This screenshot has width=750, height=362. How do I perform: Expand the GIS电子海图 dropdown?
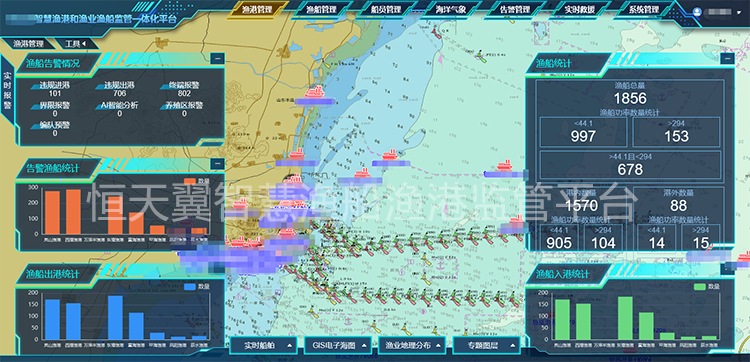coord(340,345)
